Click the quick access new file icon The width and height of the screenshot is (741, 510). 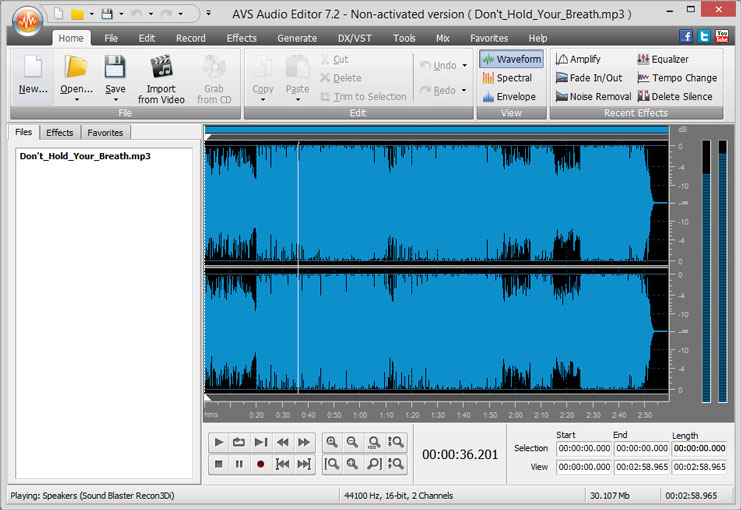tap(59, 14)
